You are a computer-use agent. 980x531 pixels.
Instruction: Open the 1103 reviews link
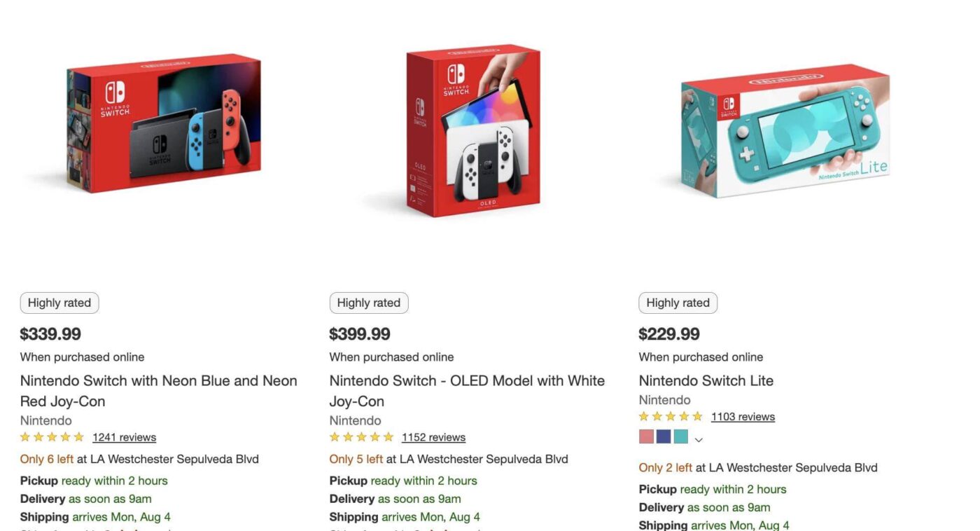coord(743,417)
